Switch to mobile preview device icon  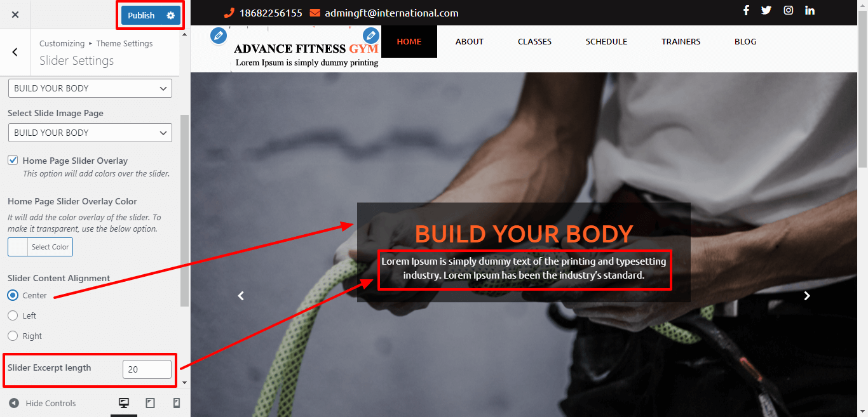pyautogui.click(x=177, y=403)
